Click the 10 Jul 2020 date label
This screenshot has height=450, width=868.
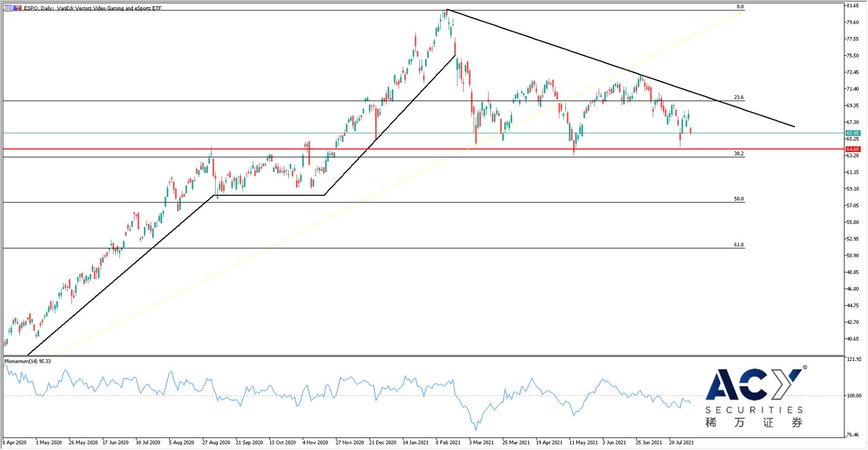point(148,442)
